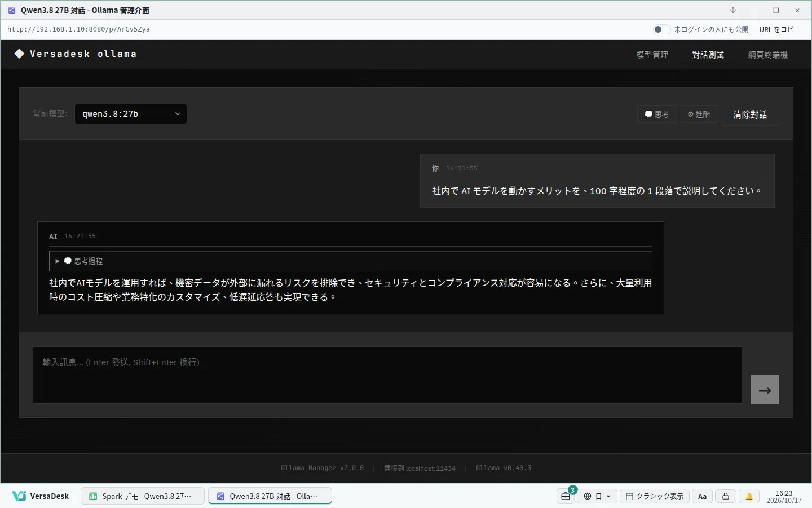812x508 pixels.
Task: Click the user message about 社内で AI モデル
Action: pos(597,191)
